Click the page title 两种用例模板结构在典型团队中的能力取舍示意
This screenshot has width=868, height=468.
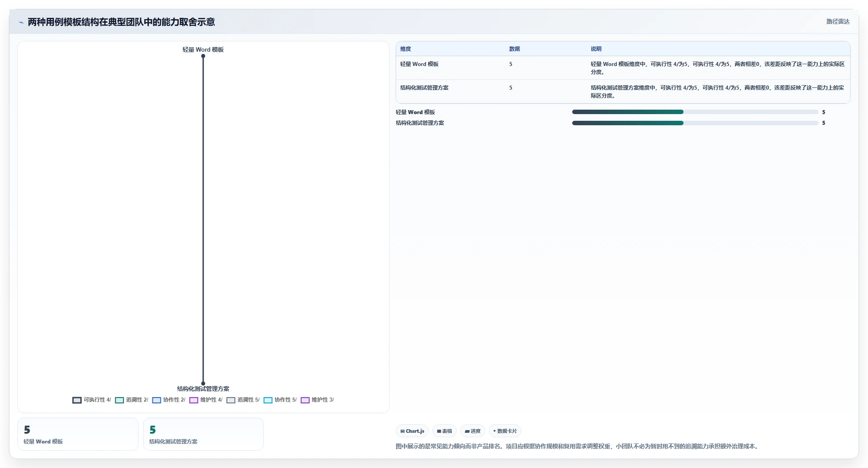(x=121, y=22)
